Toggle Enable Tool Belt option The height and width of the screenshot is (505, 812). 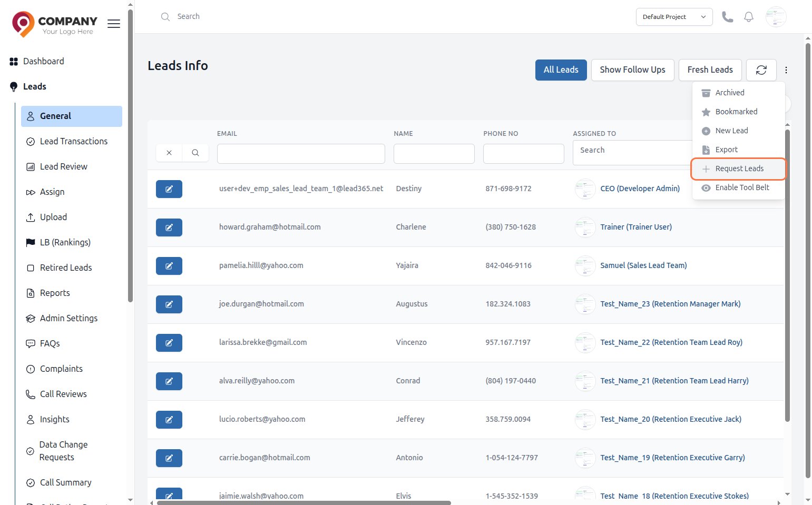(x=738, y=187)
